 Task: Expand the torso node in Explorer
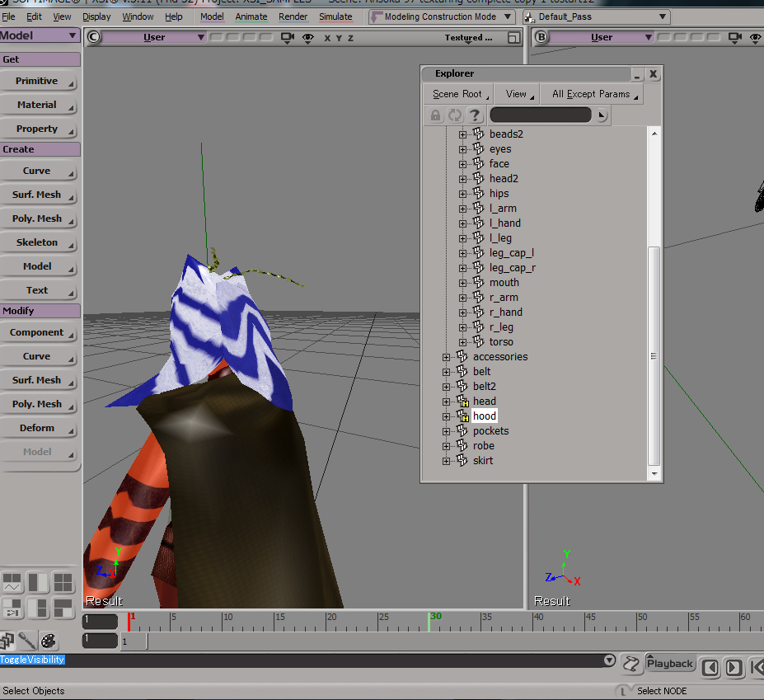coord(462,342)
